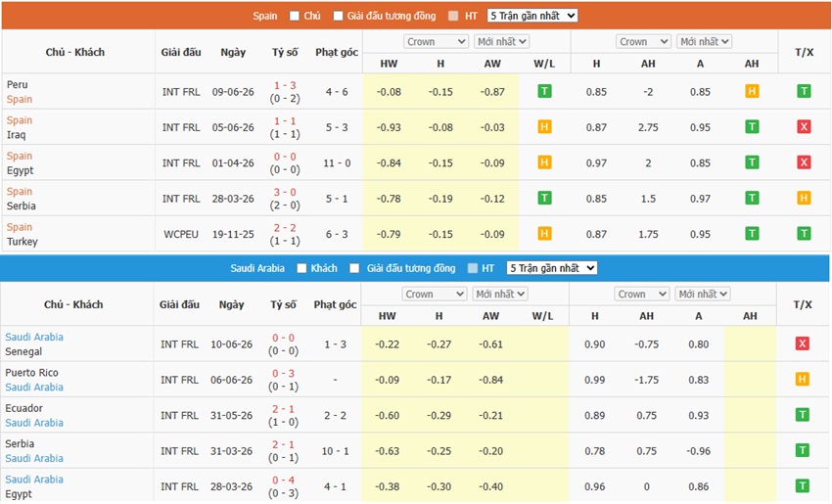
Task: Click HW value -0.22 in Saudi Arabia-Senegal row
Action: point(387,344)
